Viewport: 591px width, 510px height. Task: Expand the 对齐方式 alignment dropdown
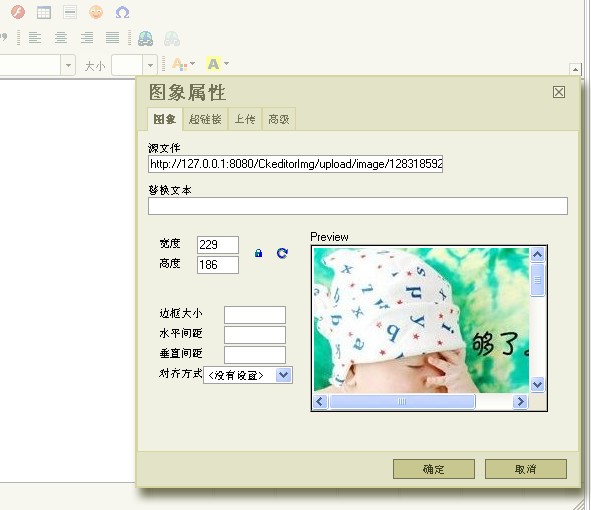pos(283,375)
